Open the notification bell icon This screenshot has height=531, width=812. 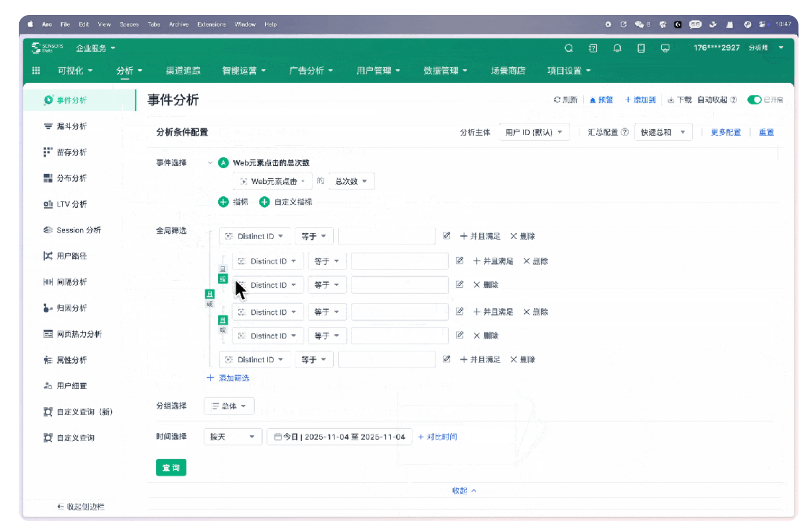617,48
